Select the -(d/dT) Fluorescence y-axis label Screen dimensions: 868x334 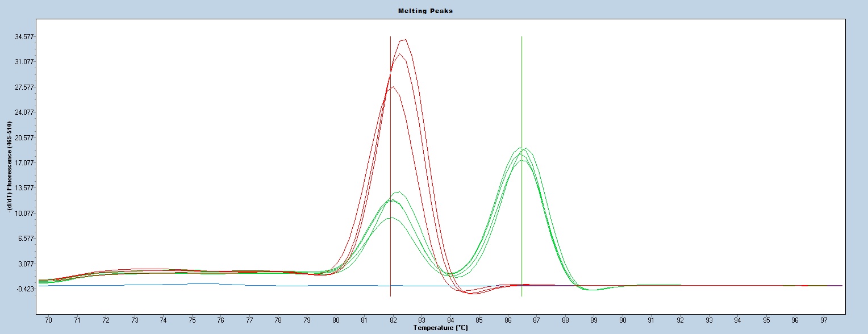9,167
